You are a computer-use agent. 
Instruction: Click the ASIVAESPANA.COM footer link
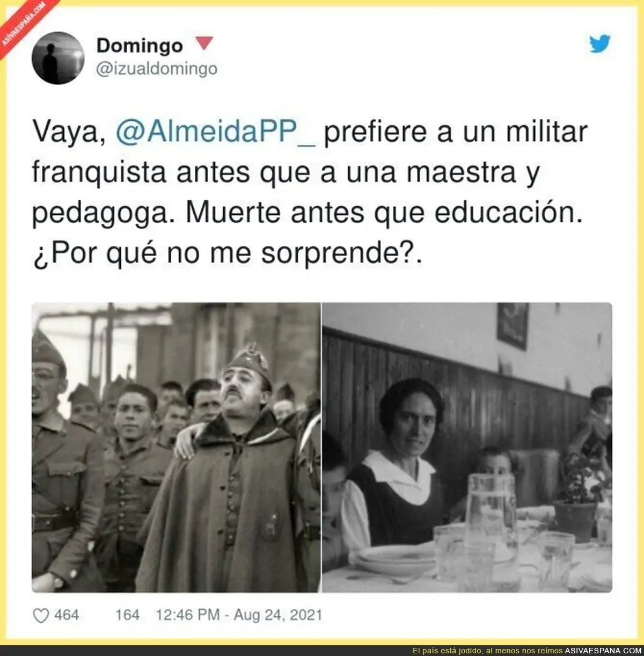click(x=603, y=651)
